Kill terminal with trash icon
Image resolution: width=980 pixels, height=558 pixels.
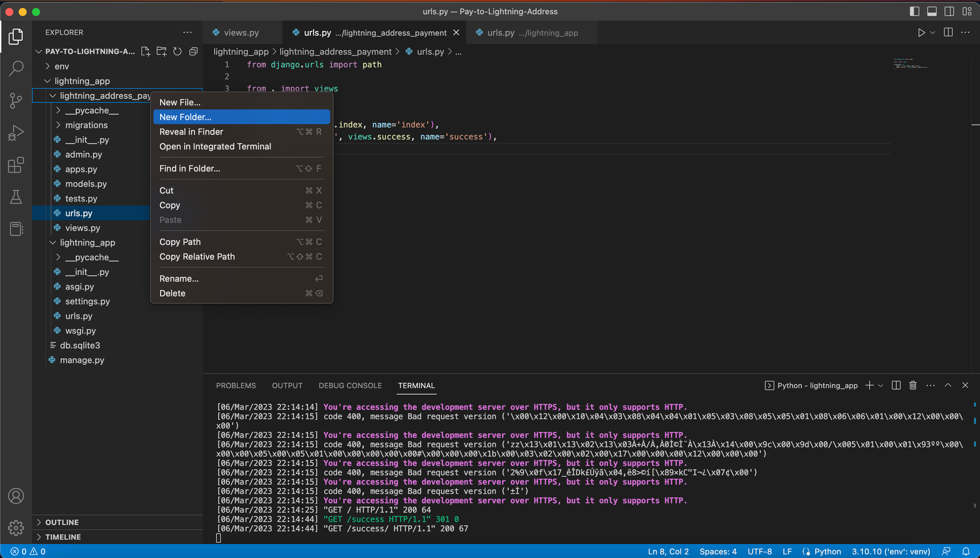click(913, 385)
